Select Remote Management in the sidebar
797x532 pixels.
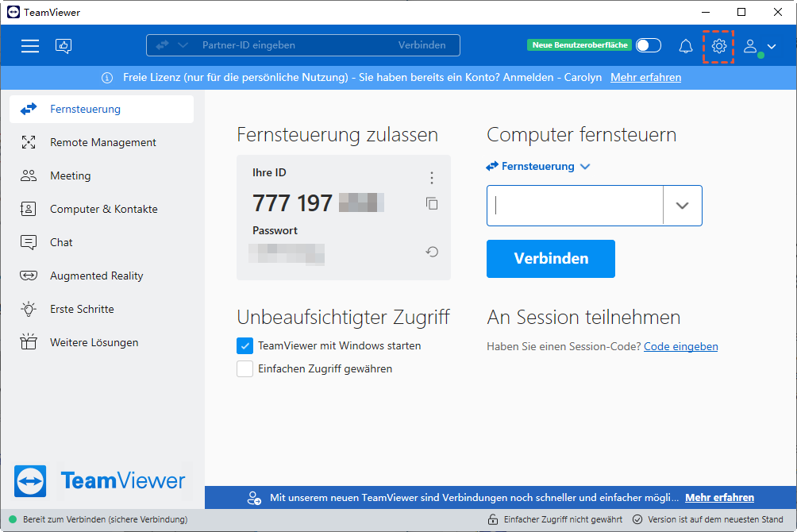coord(102,143)
